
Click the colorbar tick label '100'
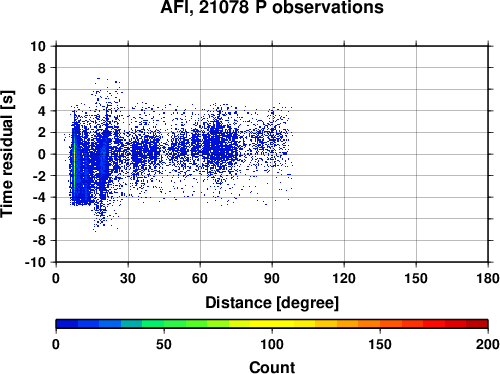272,344
